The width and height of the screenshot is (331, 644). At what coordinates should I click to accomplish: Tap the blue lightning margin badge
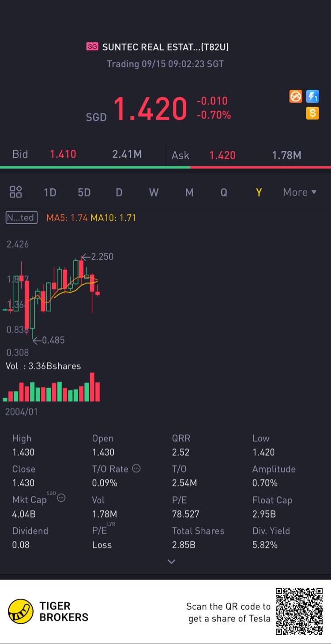click(312, 96)
